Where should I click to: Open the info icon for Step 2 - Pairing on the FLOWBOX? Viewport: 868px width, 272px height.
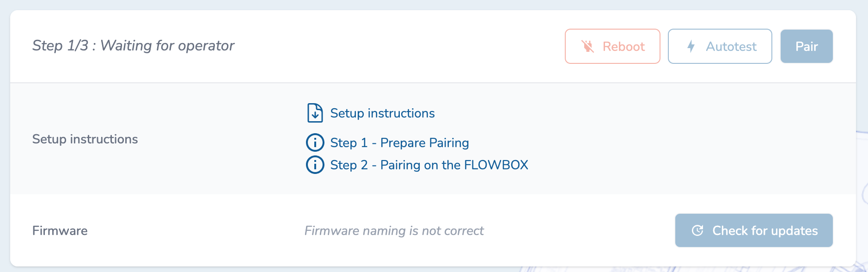pyautogui.click(x=315, y=164)
